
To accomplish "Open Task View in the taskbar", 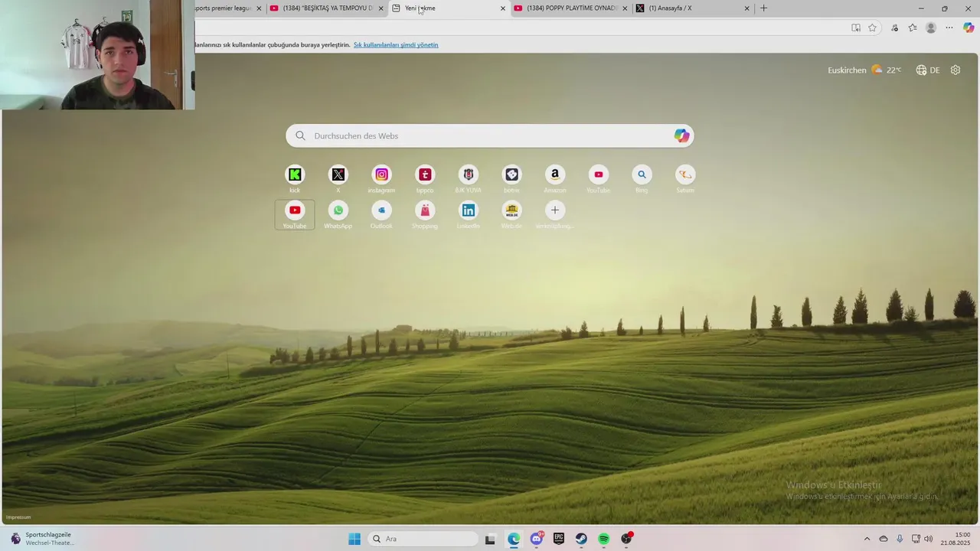I will click(x=490, y=539).
